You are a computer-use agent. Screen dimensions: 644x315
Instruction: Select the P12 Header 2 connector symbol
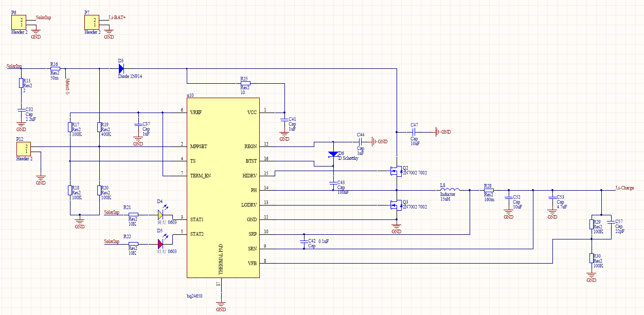click(24, 150)
